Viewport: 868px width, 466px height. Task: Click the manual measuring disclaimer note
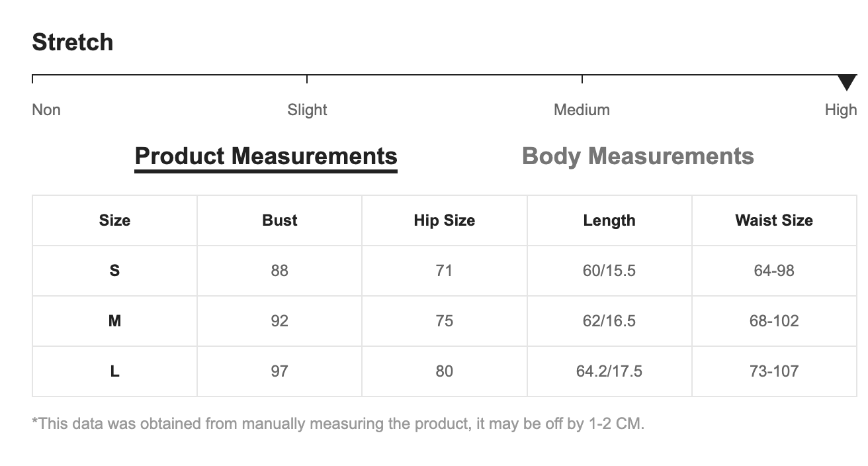(337, 424)
